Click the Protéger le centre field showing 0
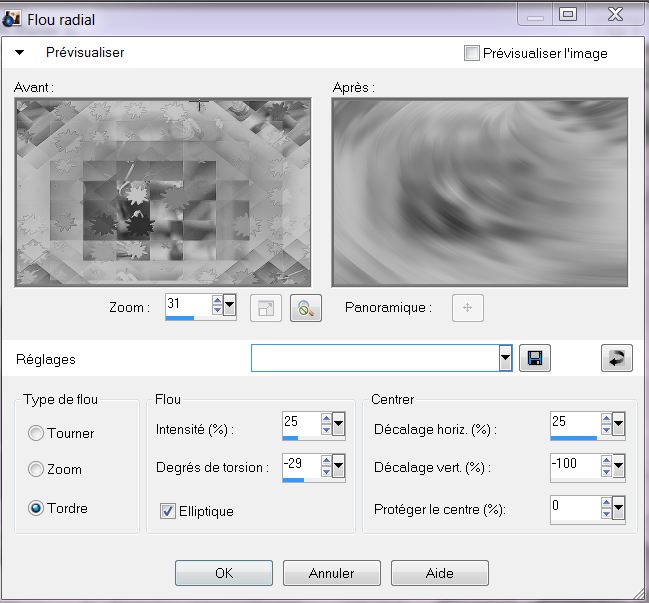The width and height of the screenshot is (649, 603). click(576, 506)
